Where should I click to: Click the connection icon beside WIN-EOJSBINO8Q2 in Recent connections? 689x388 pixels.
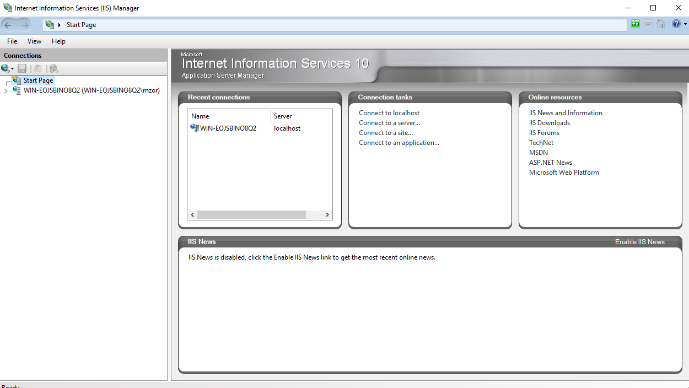[x=195, y=128]
